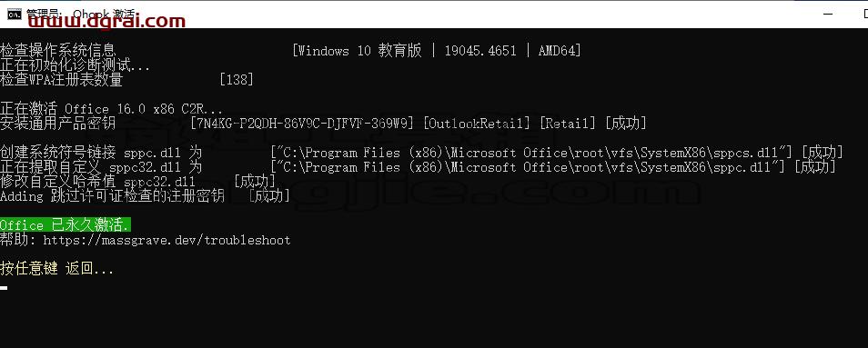The height and width of the screenshot is (348, 868).
Task: Click the Windows 10 edition info text
Action: pos(357,51)
